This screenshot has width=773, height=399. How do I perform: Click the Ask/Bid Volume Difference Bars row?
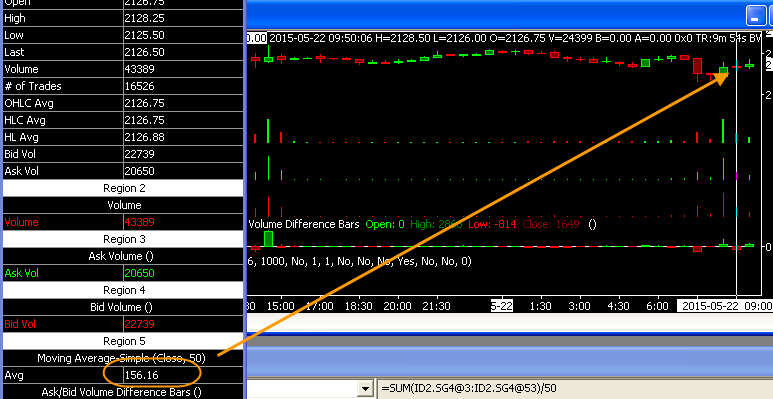123,392
